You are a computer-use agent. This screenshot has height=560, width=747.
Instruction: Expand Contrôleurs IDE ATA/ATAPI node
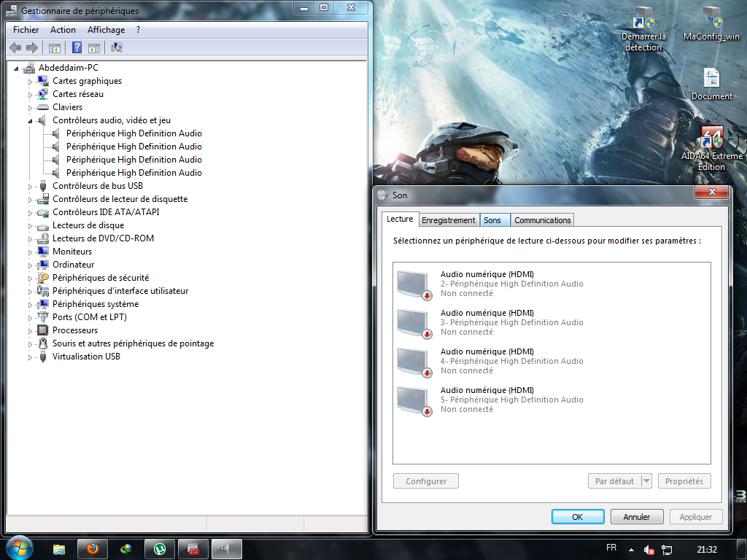(x=30, y=212)
